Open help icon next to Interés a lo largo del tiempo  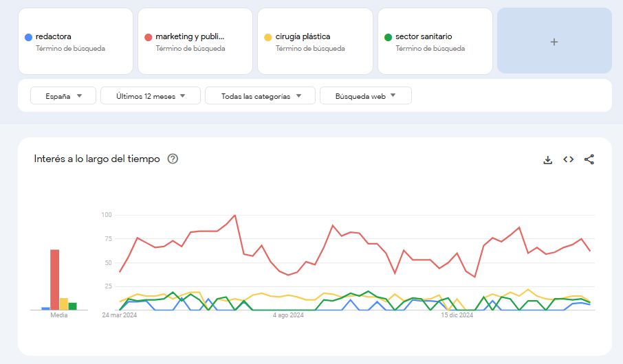tap(173, 159)
